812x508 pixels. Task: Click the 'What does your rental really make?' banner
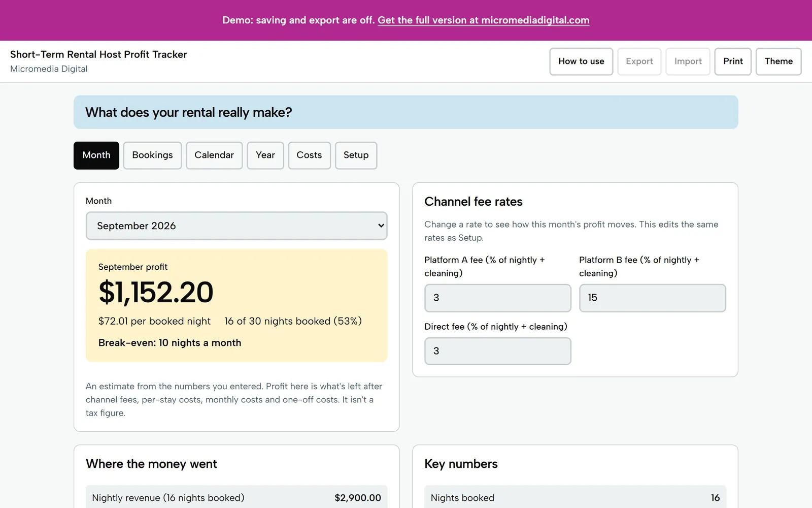click(406, 112)
